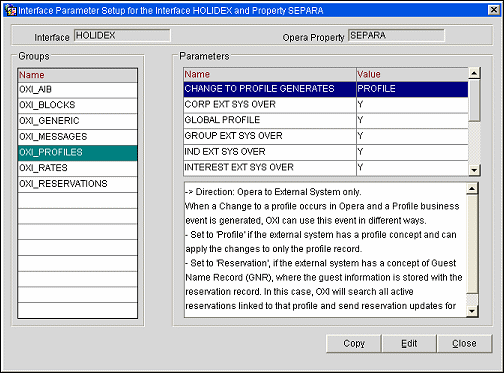The width and height of the screenshot is (504, 373).
Task: Click the Y value for GLOBAL PROFILE
Action: 412,120
